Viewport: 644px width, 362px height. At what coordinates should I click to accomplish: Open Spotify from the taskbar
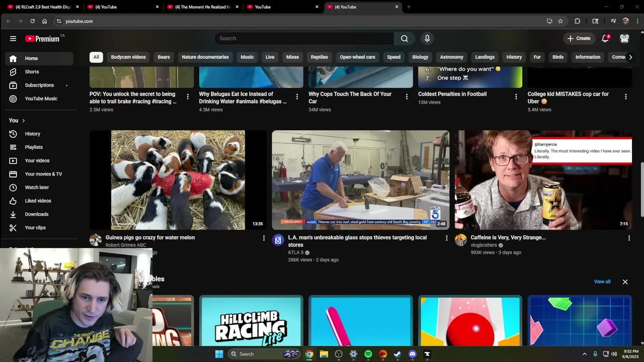(x=368, y=354)
